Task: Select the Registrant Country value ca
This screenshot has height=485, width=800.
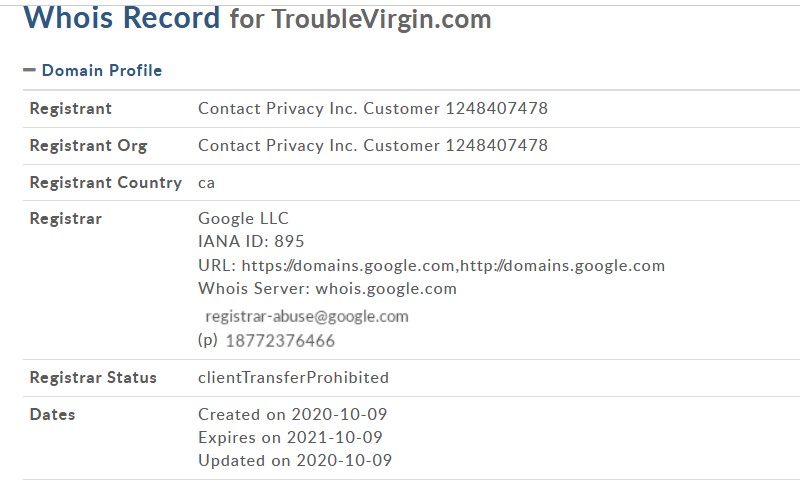Action: click(x=206, y=182)
